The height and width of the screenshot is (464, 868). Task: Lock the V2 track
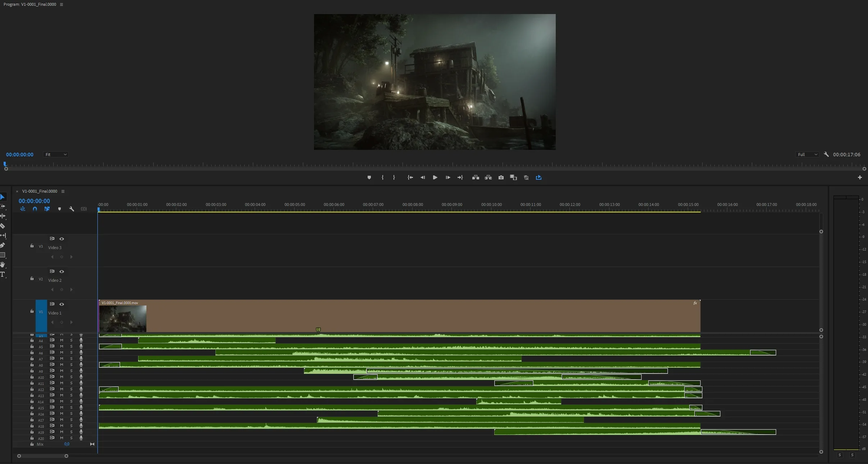[32, 279]
